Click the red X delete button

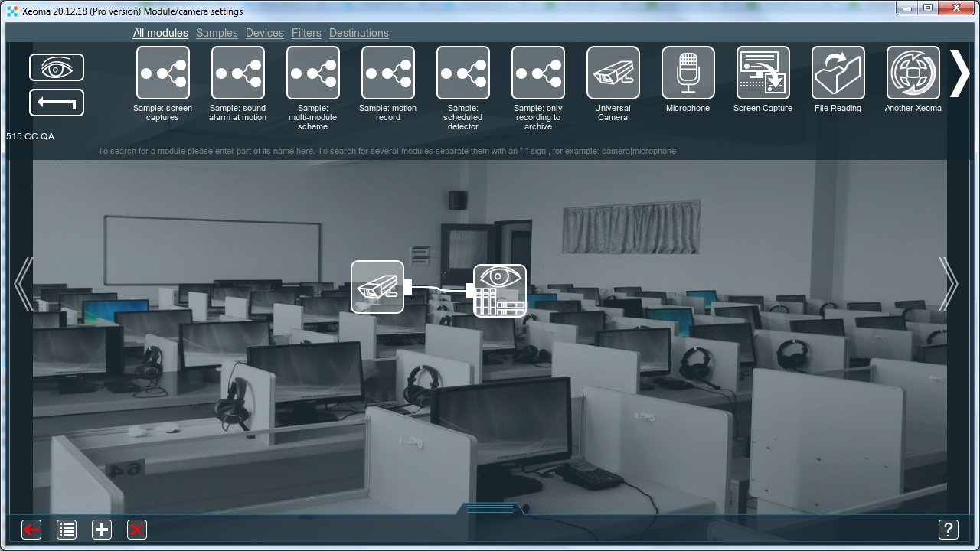(136, 530)
